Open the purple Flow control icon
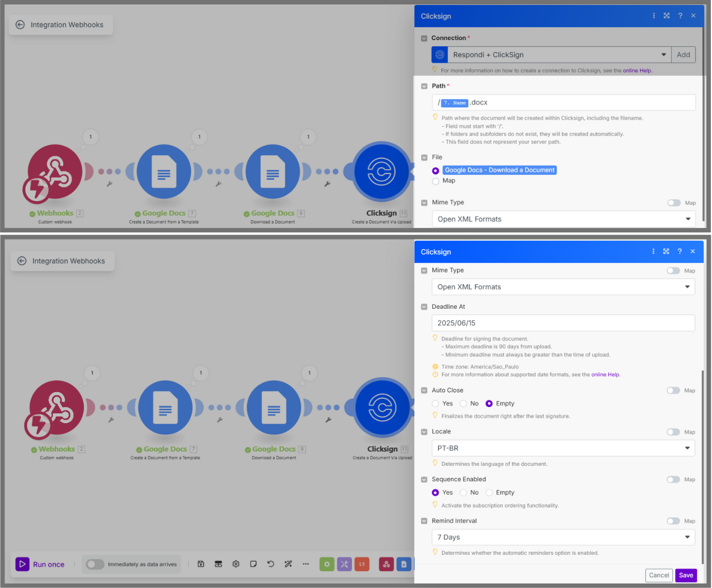 pyautogui.click(x=344, y=564)
